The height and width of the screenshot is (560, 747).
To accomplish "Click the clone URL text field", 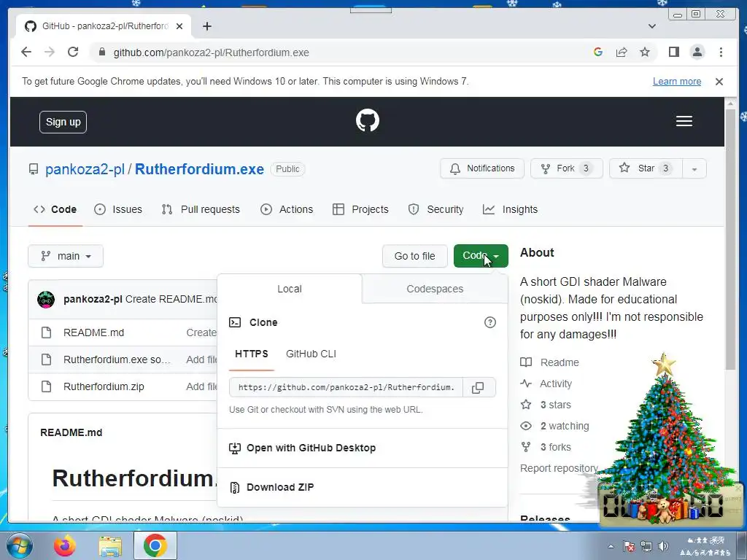I will (x=346, y=387).
